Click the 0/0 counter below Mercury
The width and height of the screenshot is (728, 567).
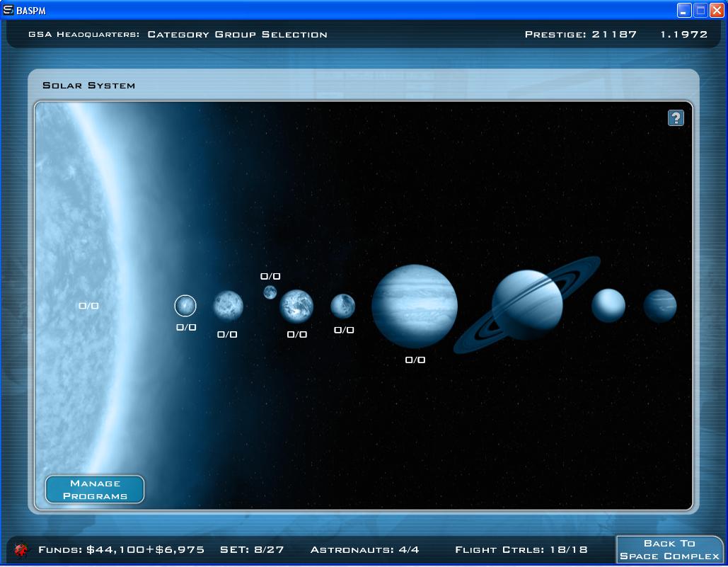point(186,327)
